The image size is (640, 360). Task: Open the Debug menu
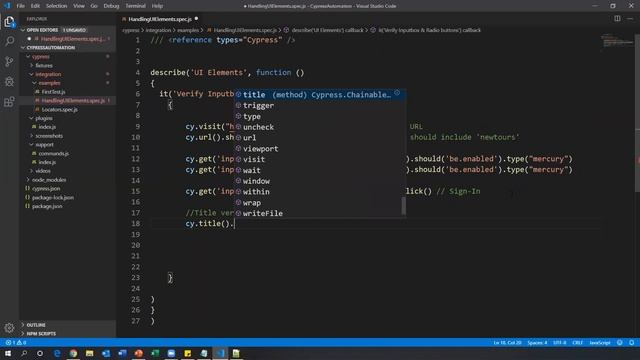(x=111, y=6)
